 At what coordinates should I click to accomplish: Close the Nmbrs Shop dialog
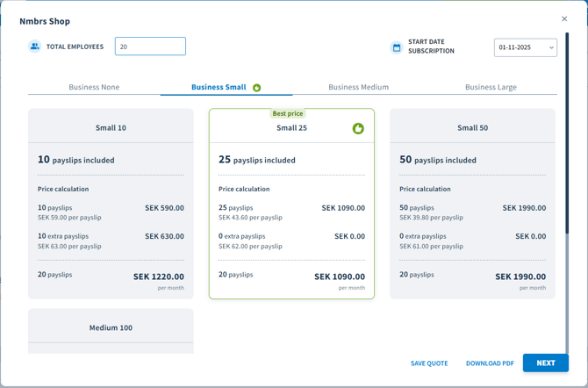[564, 18]
